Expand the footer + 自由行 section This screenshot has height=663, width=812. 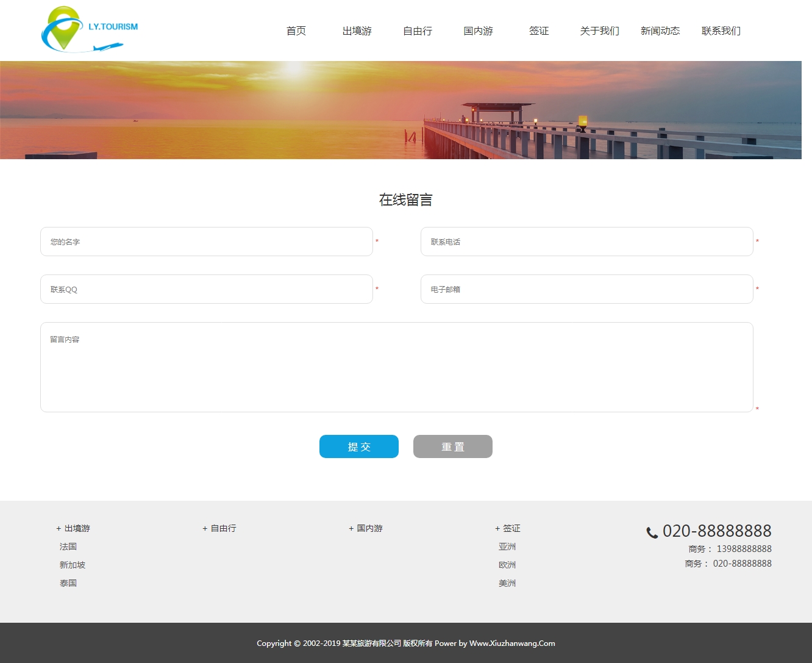(x=219, y=528)
